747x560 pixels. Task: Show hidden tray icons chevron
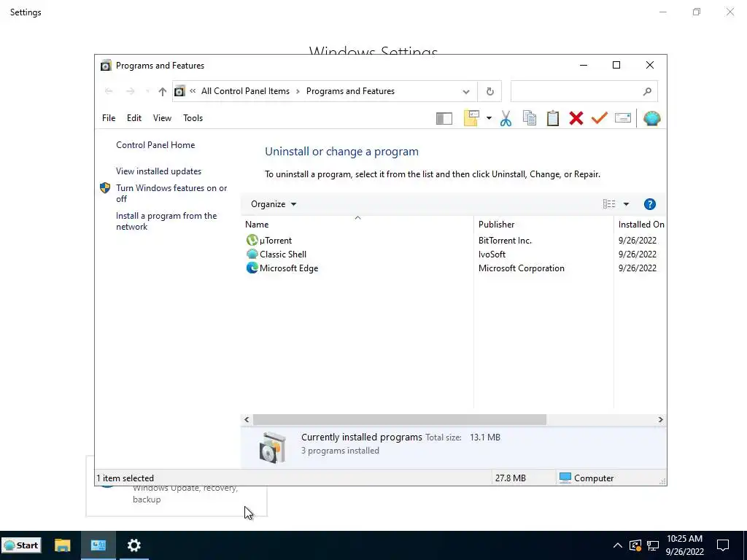[617, 545]
